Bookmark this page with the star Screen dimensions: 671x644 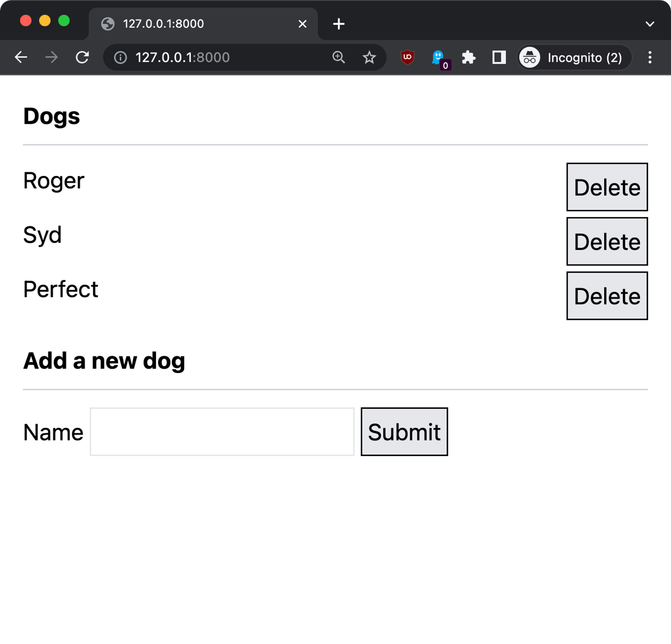point(369,58)
